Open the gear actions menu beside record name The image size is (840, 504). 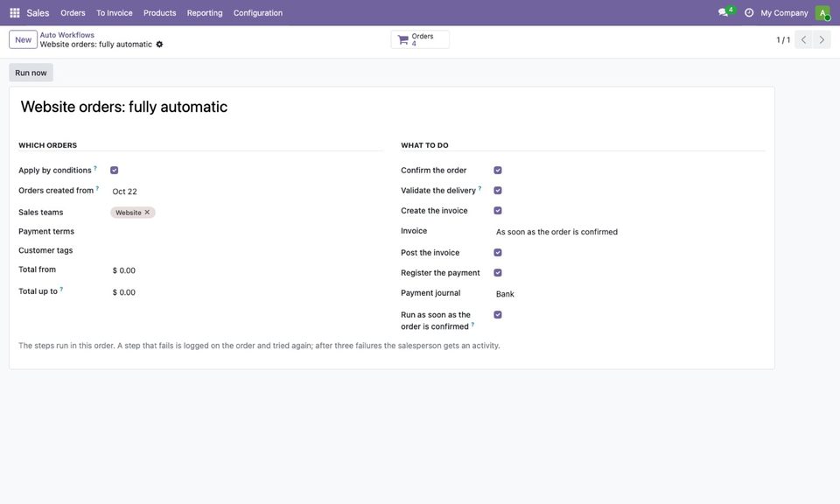click(159, 45)
